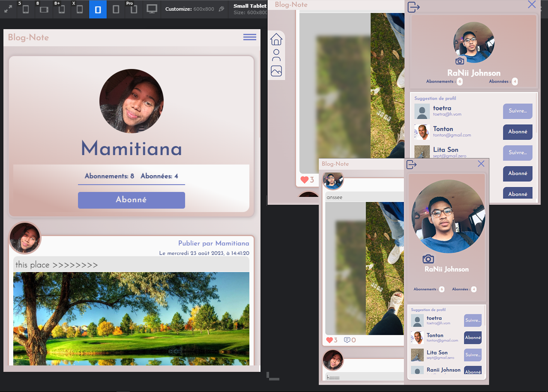Click the 'anssee' caption in the lower window
The width and height of the screenshot is (548, 392).
335,197
